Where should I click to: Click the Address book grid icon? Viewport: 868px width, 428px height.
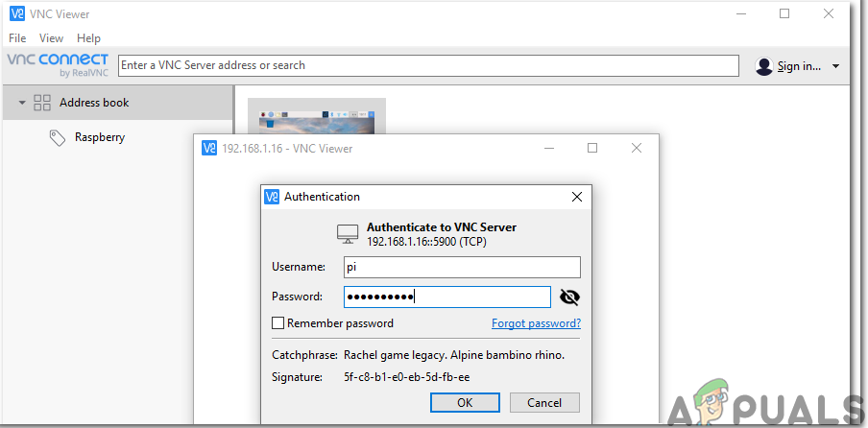[42, 103]
